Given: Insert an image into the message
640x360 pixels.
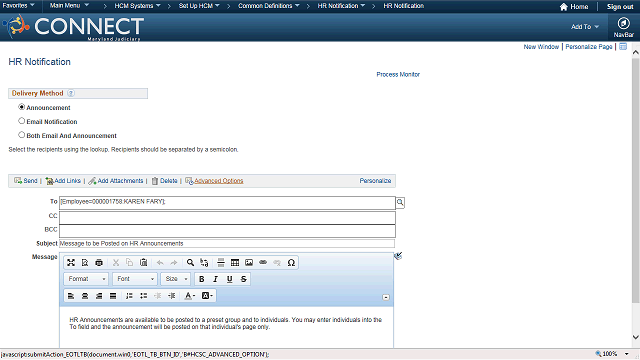Looking at the screenshot, I should [x=249, y=262].
